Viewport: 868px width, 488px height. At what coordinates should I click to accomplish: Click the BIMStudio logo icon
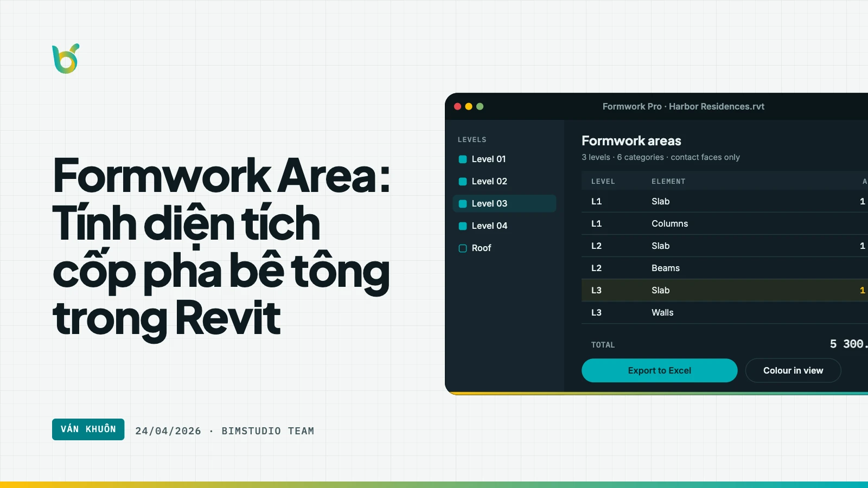[66, 59]
